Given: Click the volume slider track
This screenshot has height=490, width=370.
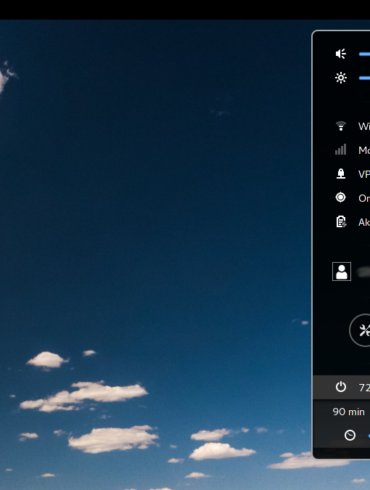Looking at the screenshot, I should (x=364, y=54).
